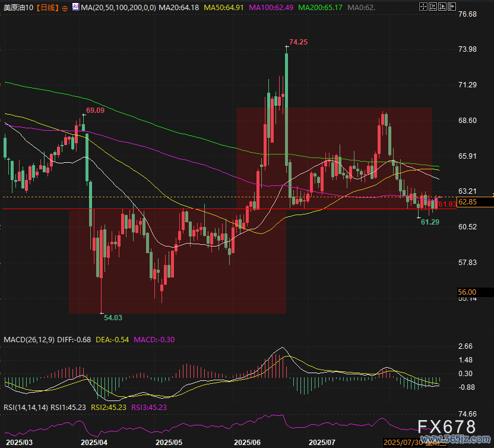Click the 54.03 low price marker
Image resolution: width=494 pixels, height=448 pixels.
(113, 318)
